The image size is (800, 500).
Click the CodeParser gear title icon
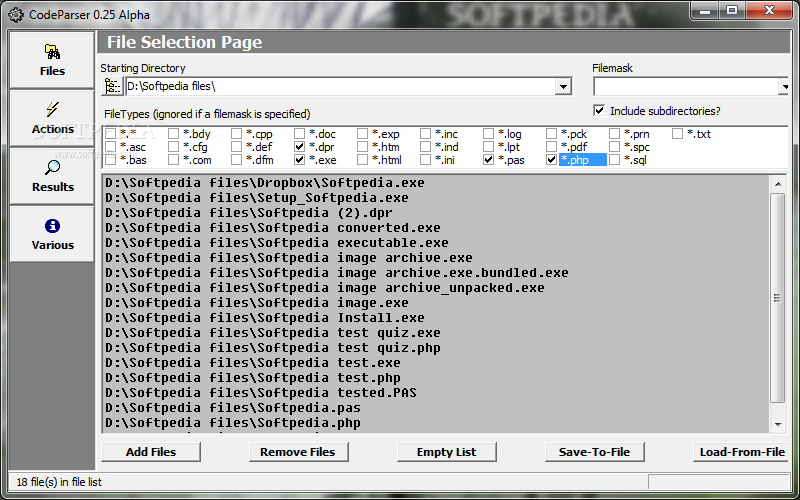pos(16,15)
